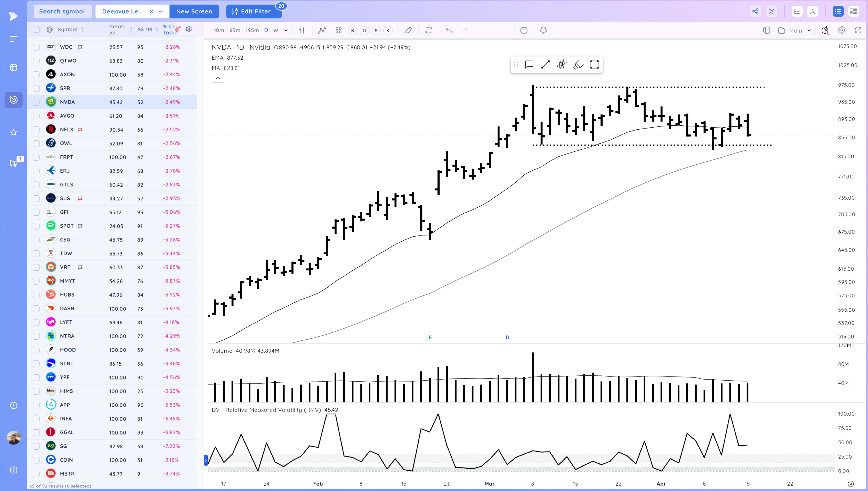Collapse indicator legend with chevron

point(218,78)
